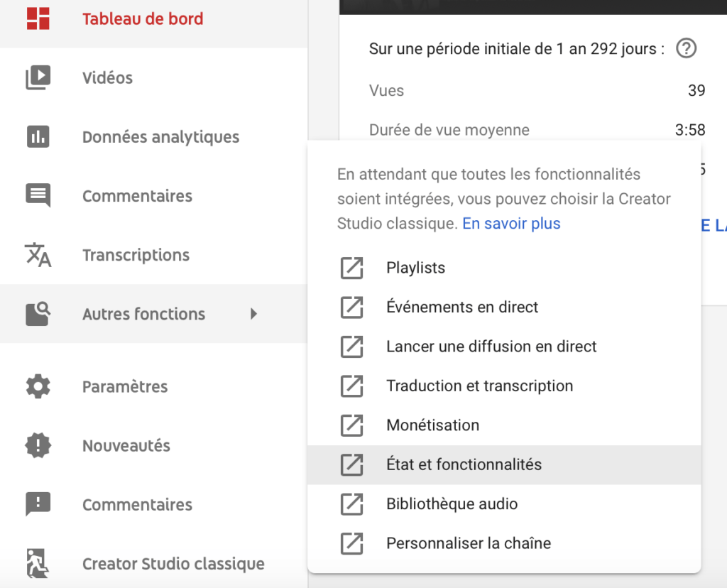Screen dimensions: 727x588
Task: Click the help question mark icon
Action: (x=687, y=48)
